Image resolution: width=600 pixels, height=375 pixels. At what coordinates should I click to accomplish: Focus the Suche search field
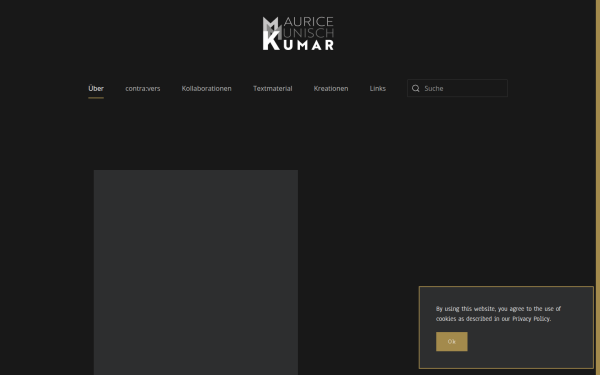(x=457, y=88)
